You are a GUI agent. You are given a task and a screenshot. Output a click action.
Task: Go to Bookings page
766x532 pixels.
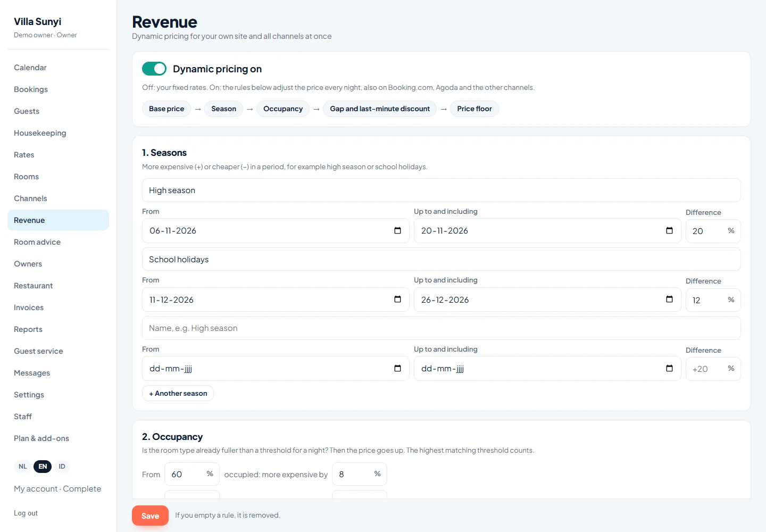58,89
